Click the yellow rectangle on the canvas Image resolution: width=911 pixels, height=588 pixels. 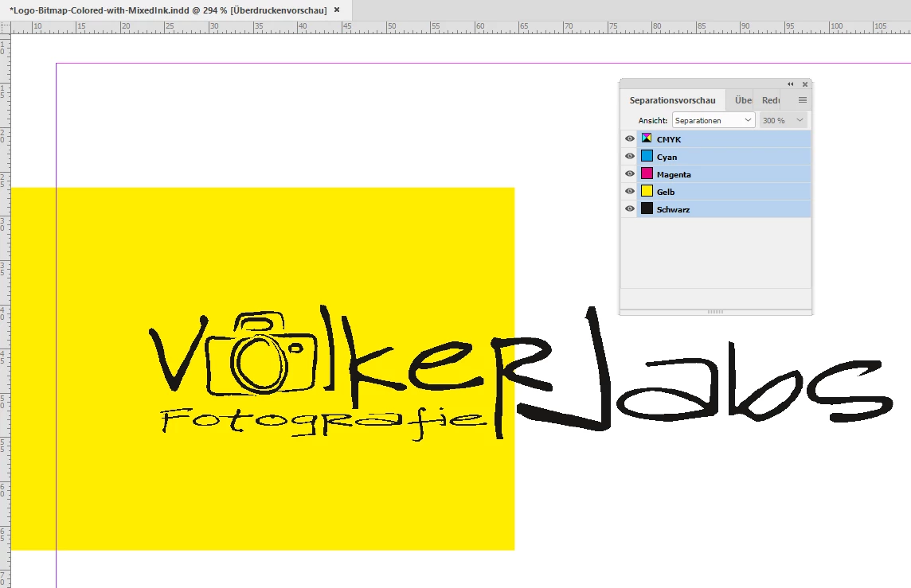coord(263,368)
